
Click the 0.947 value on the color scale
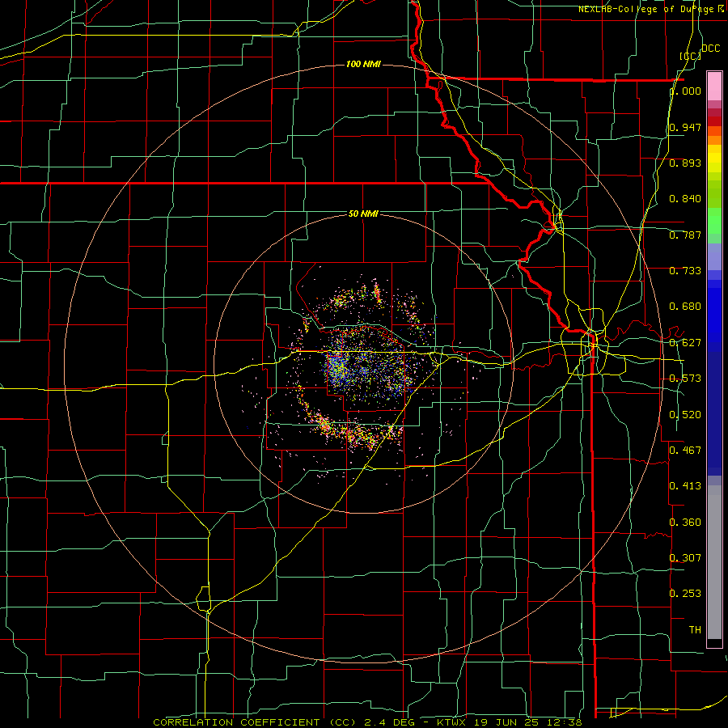click(685, 127)
